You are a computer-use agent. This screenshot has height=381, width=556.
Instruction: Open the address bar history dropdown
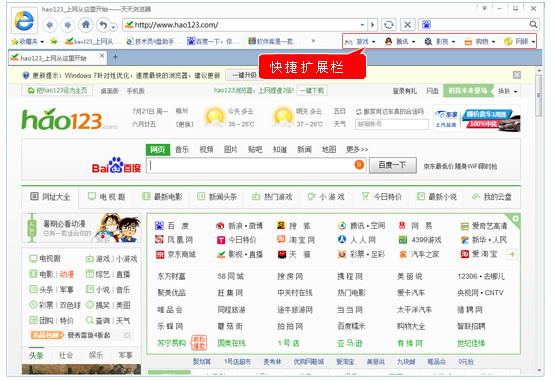[x=362, y=25]
